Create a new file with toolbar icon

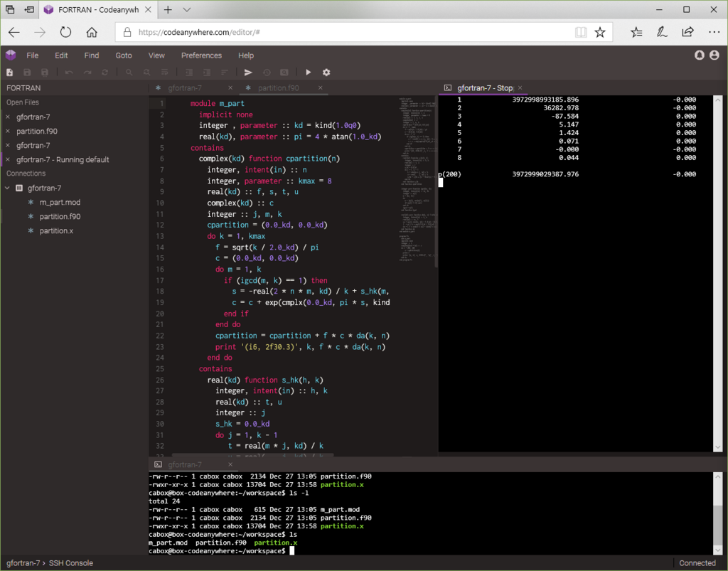point(10,73)
